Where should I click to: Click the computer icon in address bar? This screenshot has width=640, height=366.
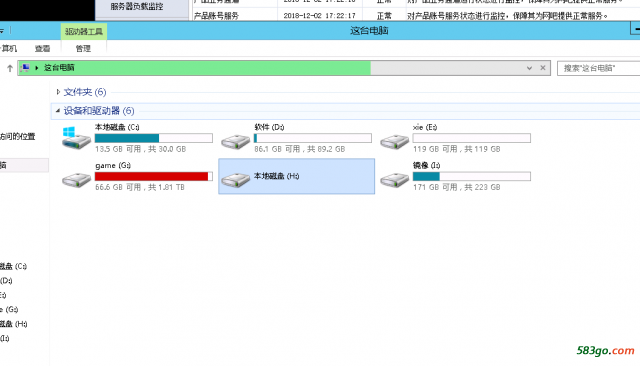pyautogui.click(x=25, y=68)
